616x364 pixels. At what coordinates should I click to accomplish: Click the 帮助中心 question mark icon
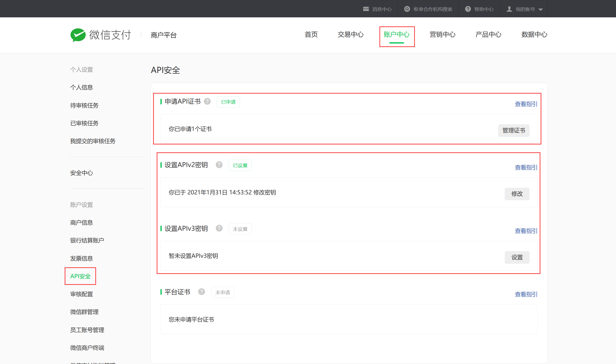(x=468, y=9)
